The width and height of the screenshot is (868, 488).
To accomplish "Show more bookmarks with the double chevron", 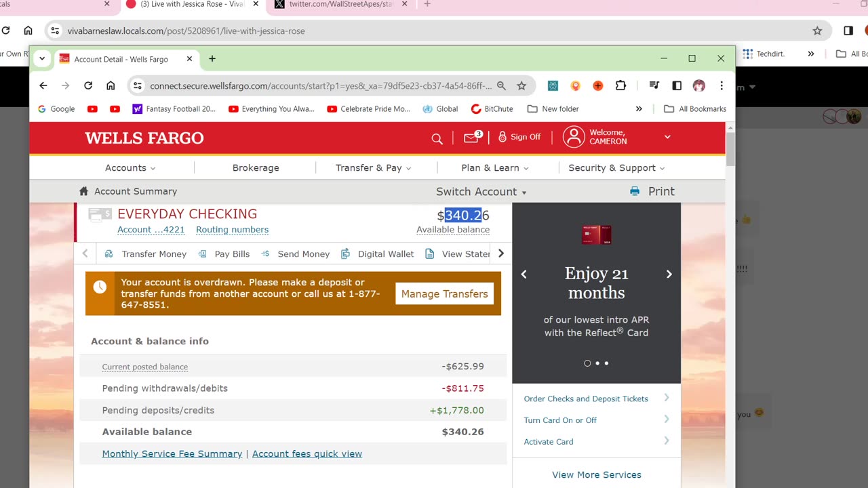I will (x=639, y=108).
